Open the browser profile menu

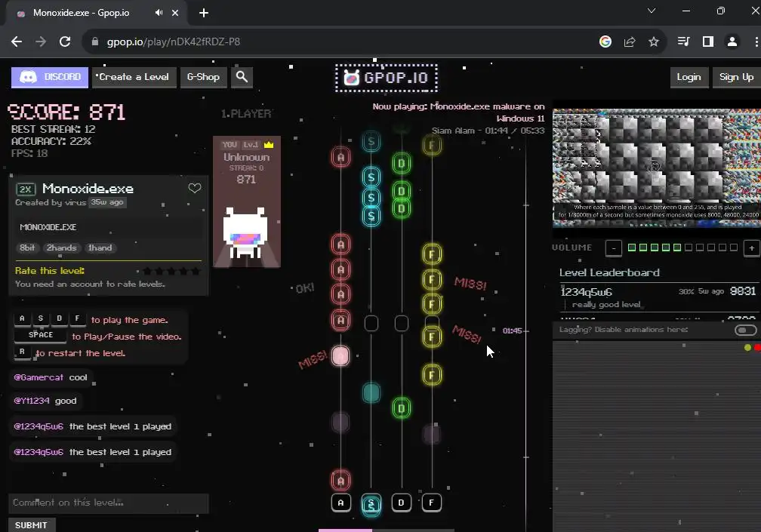(x=732, y=42)
